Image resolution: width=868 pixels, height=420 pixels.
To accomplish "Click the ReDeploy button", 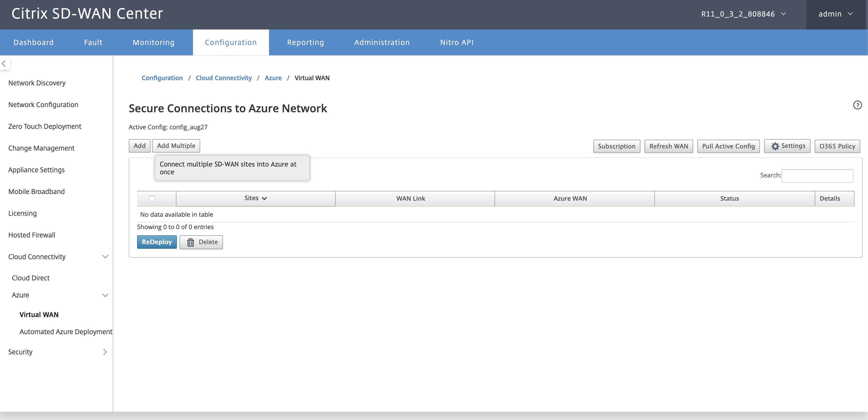I will [x=157, y=242].
